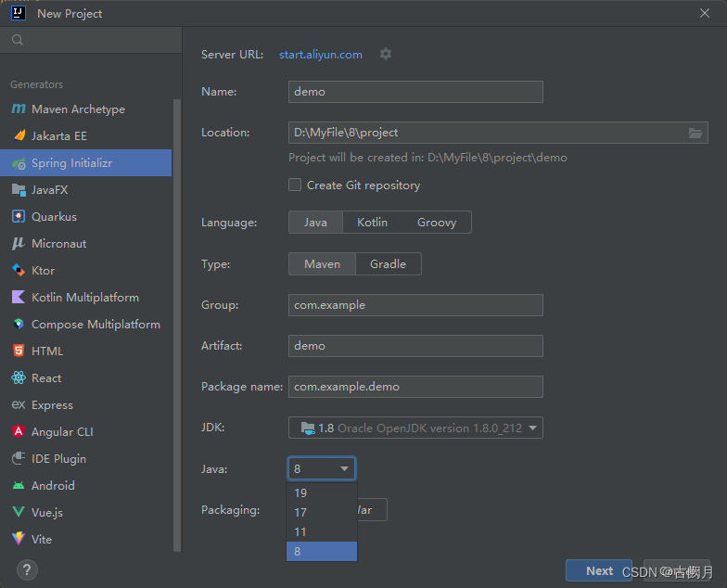Click the generators search box

coord(91,40)
